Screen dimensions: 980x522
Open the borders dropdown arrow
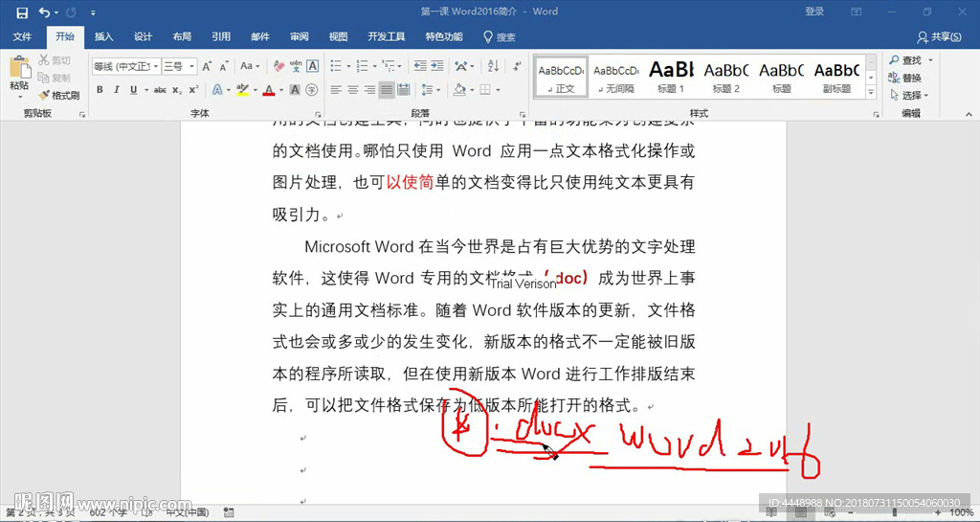coord(498,90)
